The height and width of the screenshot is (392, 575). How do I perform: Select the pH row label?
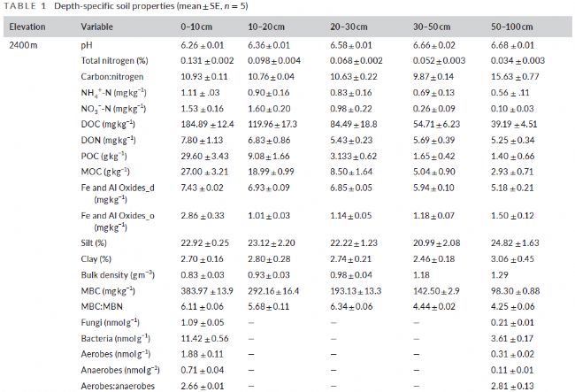click(87, 42)
